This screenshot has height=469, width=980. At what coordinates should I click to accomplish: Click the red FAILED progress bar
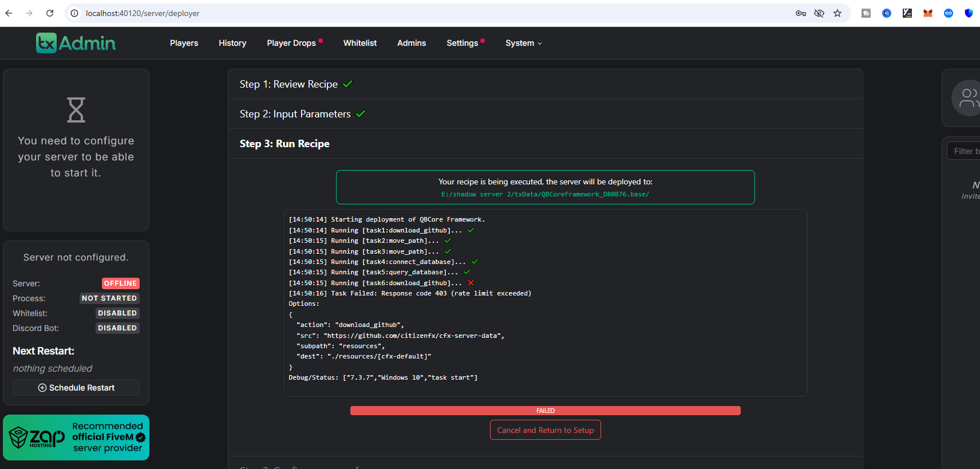(545, 411)
